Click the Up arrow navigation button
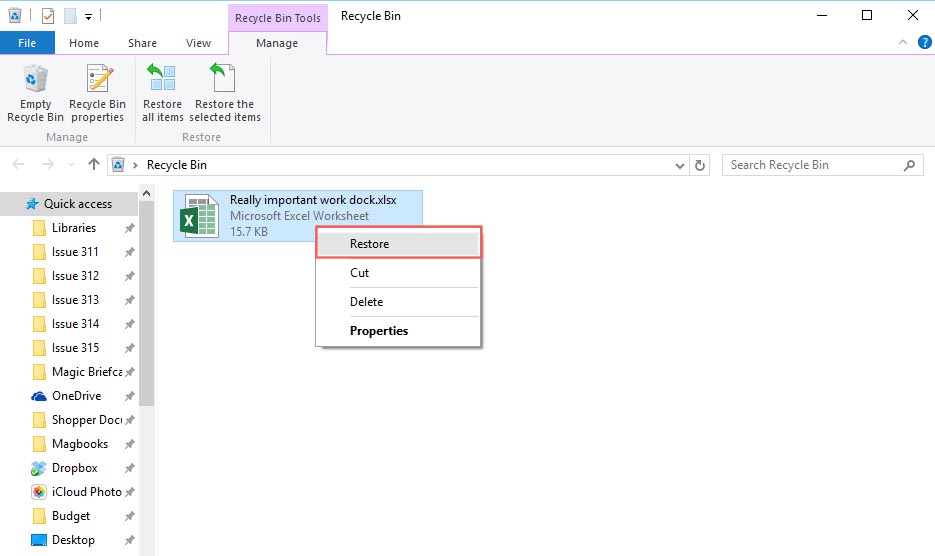Screen dimensions: 935x556 pyautogui.click(x=94, y=165)
